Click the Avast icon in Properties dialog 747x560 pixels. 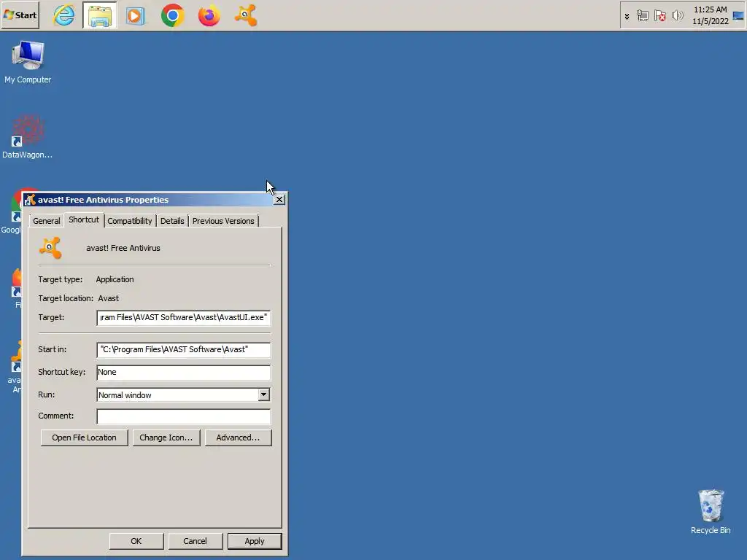click(x=50, y=248)
